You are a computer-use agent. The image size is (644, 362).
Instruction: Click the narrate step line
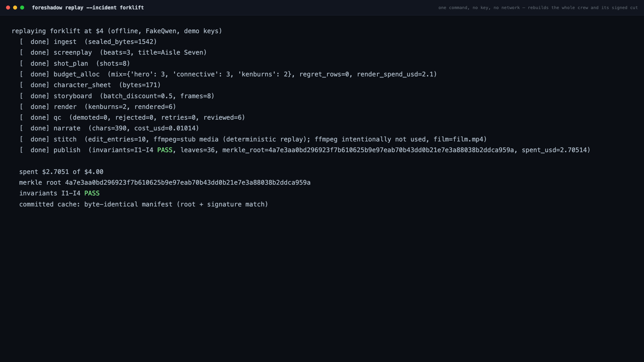[x=109, y=128]
